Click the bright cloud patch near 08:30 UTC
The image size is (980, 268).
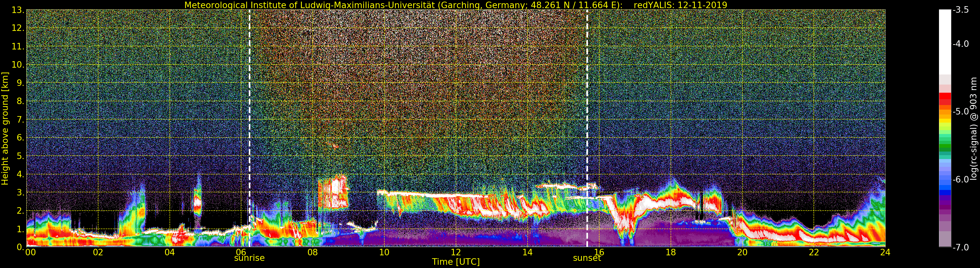click(333, 192)
